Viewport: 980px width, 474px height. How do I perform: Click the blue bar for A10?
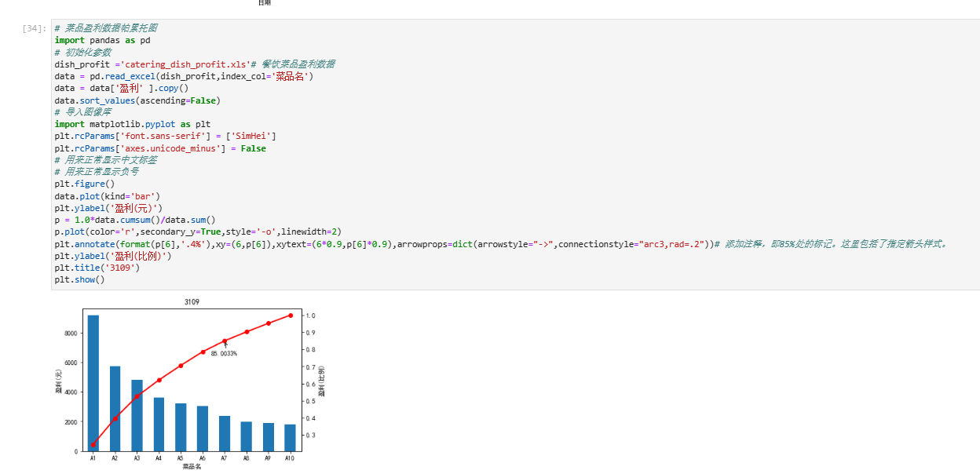pyautogui.click(x=291, y=438)
